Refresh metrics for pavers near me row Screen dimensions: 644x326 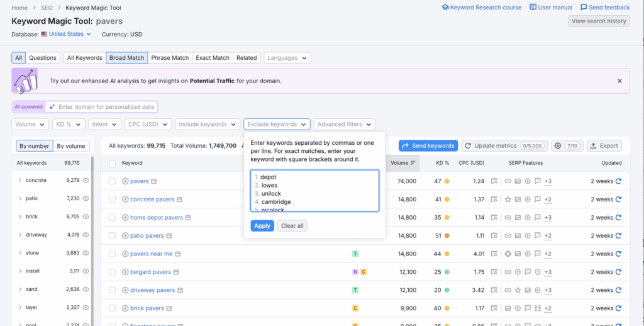(618, 254)
